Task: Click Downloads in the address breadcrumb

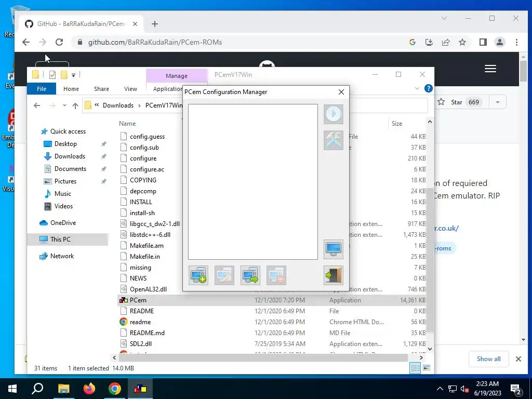Action: [118, 105]
